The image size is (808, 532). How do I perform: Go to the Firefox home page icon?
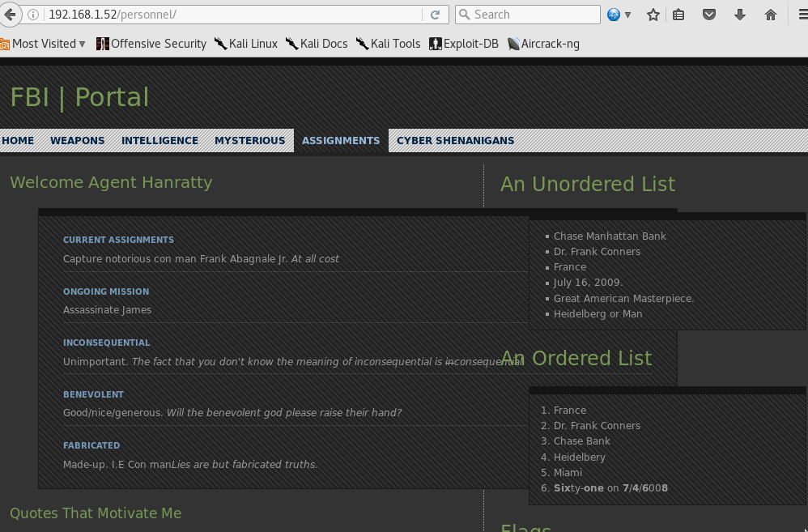771,15
